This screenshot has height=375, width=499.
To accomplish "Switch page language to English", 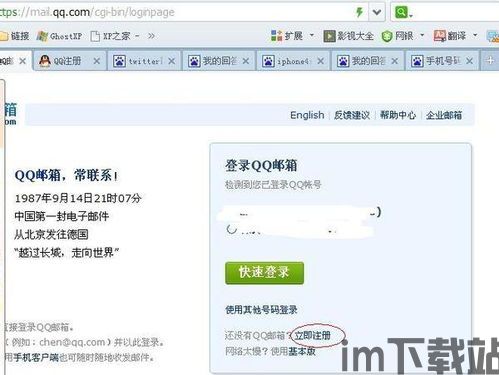I will point(307,115).
